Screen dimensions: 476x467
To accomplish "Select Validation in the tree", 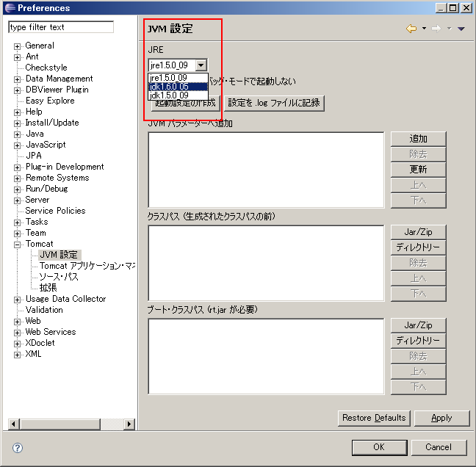I will click(44, 310).
